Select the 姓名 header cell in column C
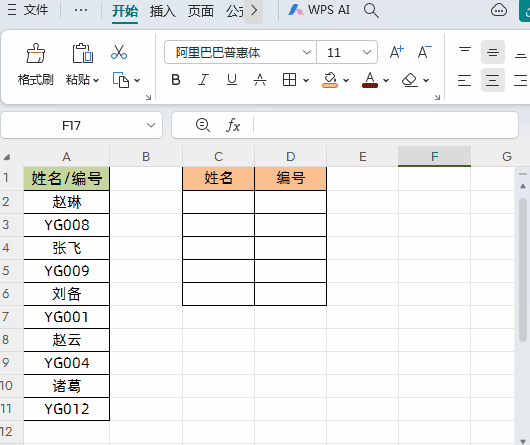Viewport: 530px width, 445px height. [218, 178]
